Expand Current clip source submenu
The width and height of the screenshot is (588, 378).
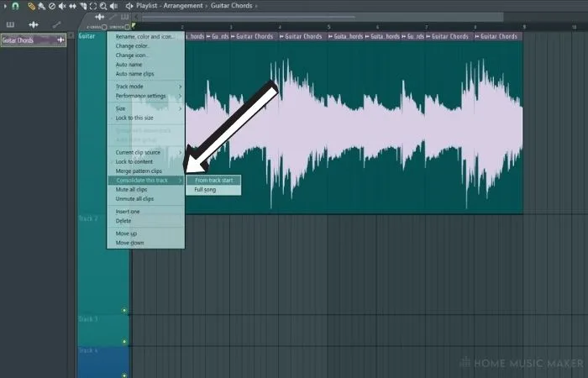144,152
